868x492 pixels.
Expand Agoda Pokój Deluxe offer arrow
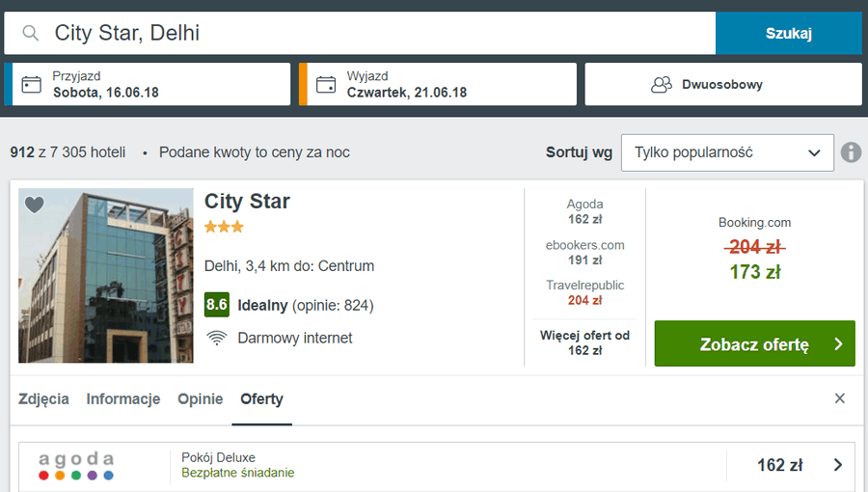(838, 465)
